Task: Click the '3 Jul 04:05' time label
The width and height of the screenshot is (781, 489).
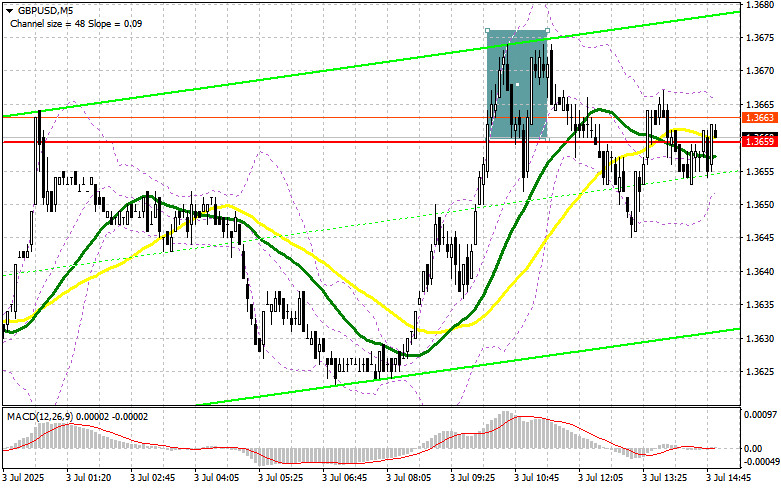Action: click(x=217, y=478)
